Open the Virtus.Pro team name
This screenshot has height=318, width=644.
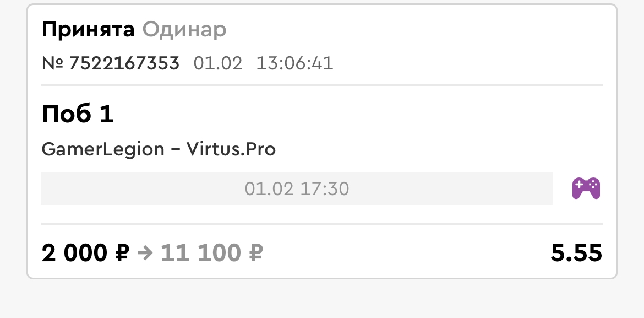click(231, 149)
